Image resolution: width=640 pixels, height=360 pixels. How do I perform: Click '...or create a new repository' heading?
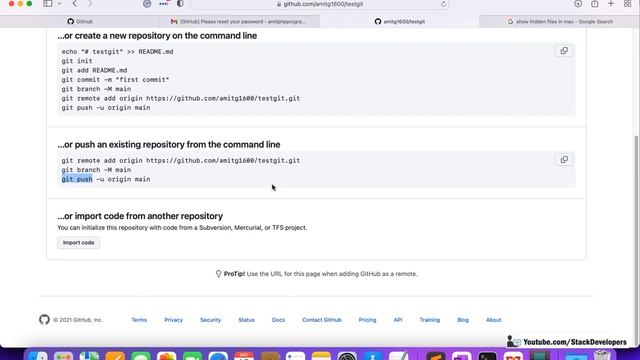pyautogui.click(x=157, y=36)
